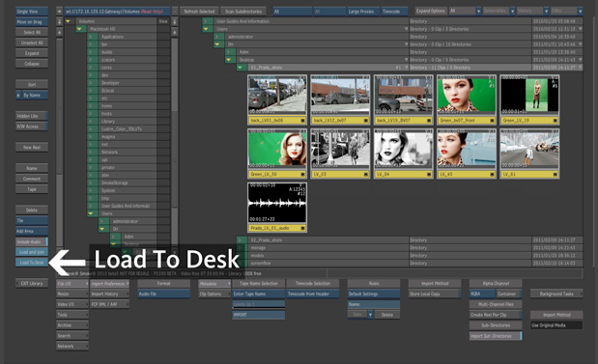This screenshot has height=364, width=598.
Task: Toggle the Container alpha option
Action: 509,294
